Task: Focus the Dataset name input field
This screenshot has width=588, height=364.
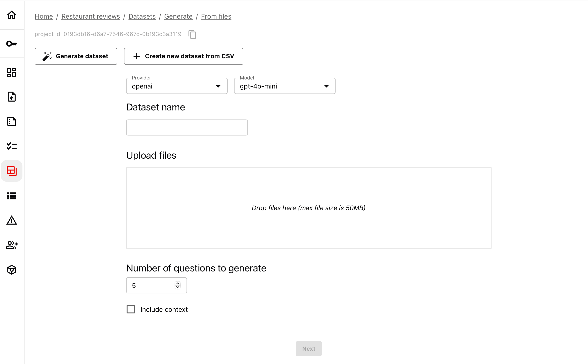Action: (187, 128)
